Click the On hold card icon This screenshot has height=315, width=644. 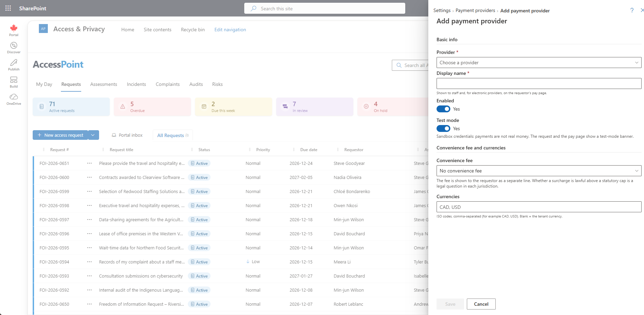pyautogui.click(x=366, y=107)
